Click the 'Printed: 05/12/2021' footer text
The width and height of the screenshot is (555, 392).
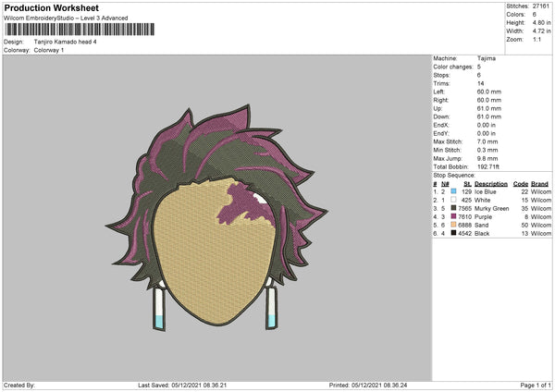click(368, 385)
